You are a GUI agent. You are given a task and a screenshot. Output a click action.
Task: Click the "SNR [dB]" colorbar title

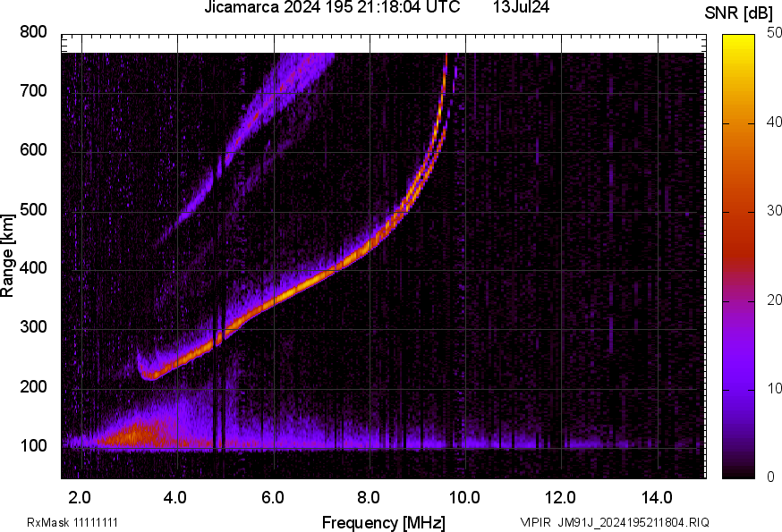(738, 13)
